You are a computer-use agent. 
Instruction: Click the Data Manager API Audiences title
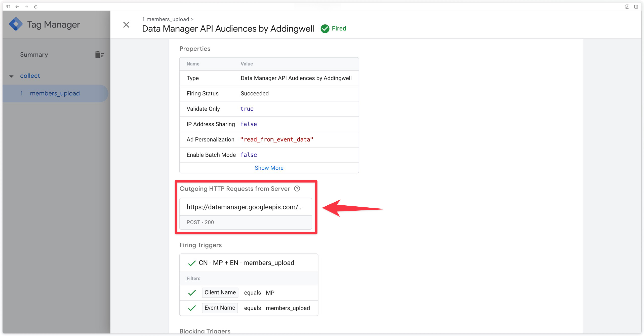point(228,29)
